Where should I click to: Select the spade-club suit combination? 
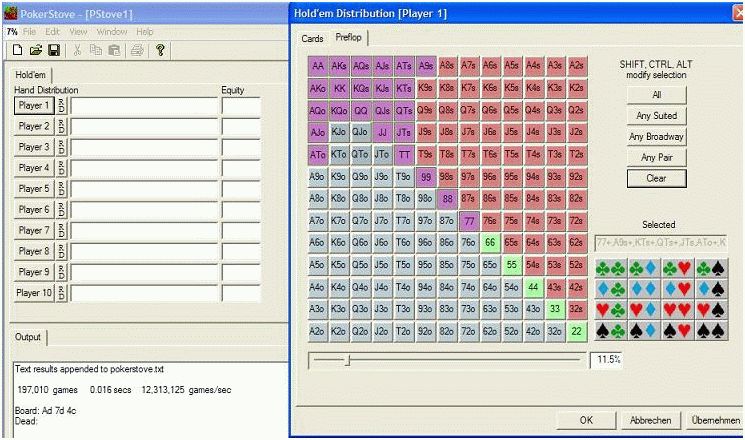(611, 330)
